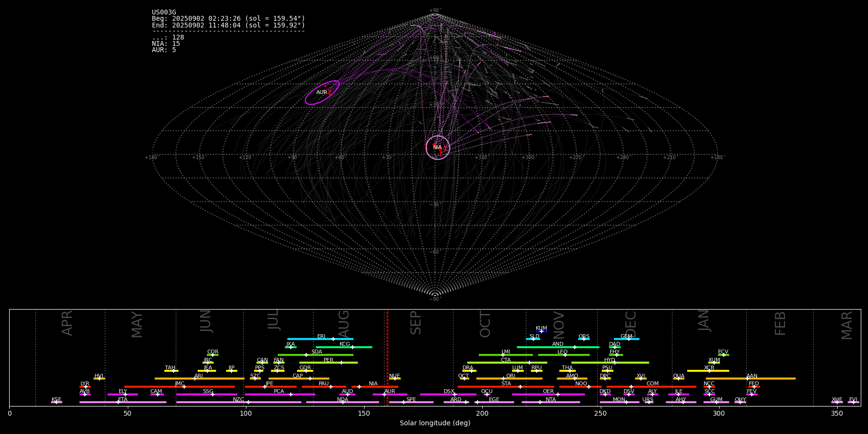Select the pink SPE shower bar
The width and height of the screenshot is (868, 434).
click(x=411, y=402)
